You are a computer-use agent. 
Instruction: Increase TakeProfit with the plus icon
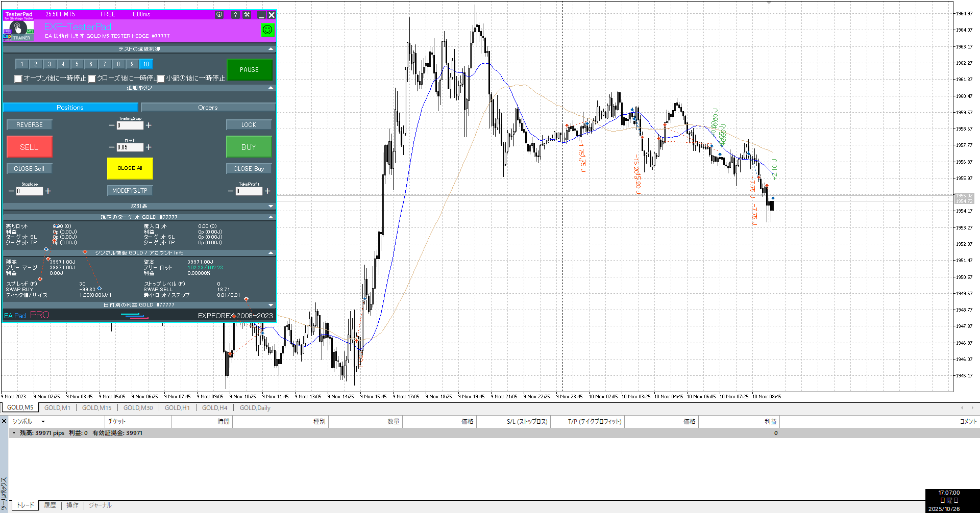tap(267, 191)
